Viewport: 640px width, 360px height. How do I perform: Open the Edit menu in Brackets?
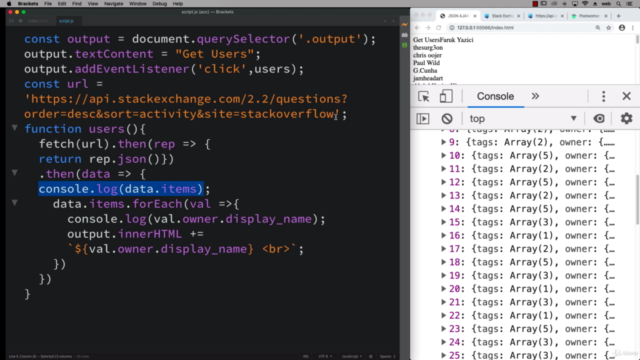pos(62,4)
